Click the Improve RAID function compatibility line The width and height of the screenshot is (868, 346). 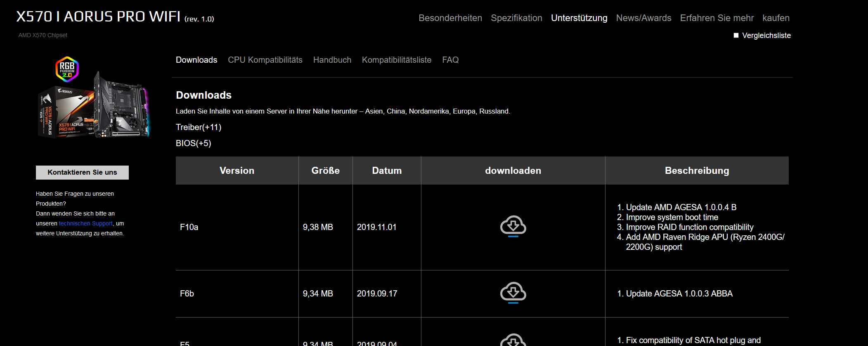[690, 227]
